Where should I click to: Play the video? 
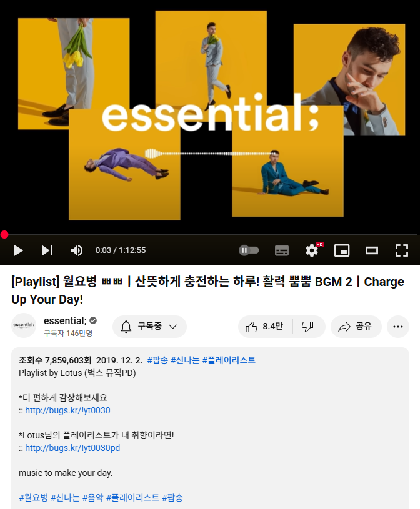pos(18,250)
